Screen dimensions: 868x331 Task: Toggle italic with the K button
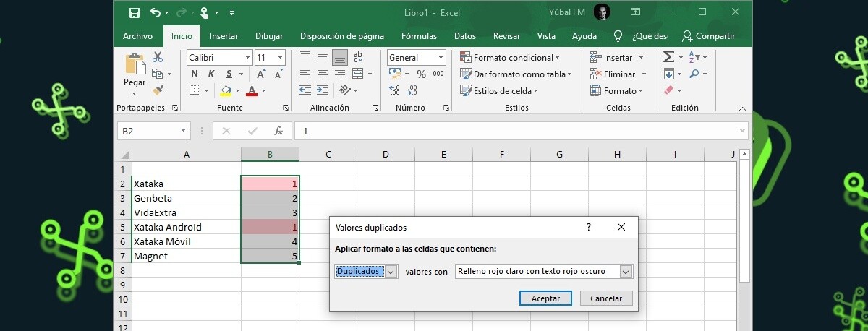point(211,74)
